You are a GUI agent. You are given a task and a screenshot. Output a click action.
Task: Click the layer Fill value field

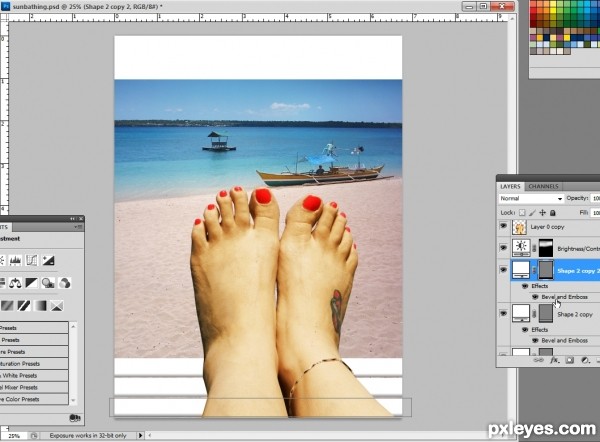click(x=595, y=213)
